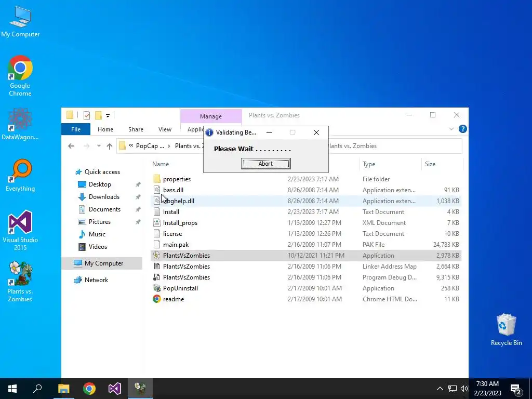The height and width of the screenshot is (399, 532).
Task: Open Chrome from the taskbar
Action: pos(89,389)
